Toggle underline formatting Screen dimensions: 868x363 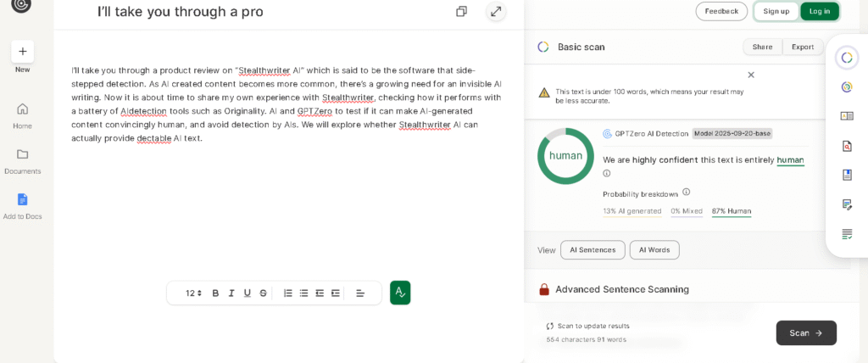click(x=247, y=293)
